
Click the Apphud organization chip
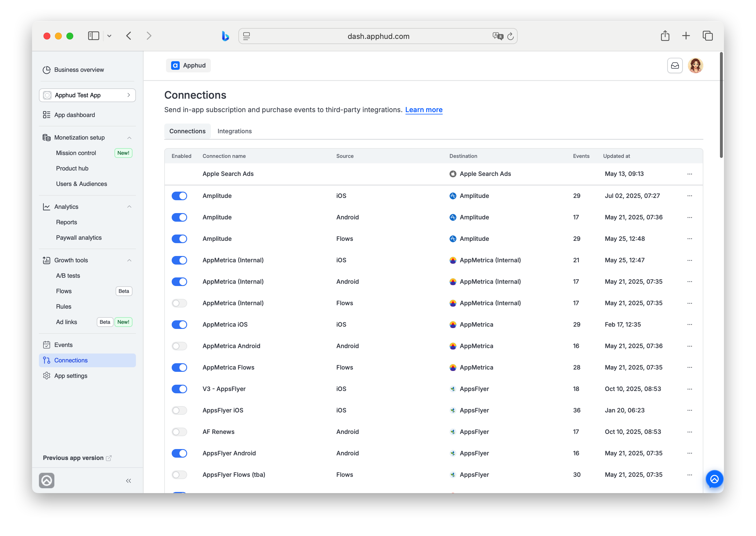(x=188, y=65)
